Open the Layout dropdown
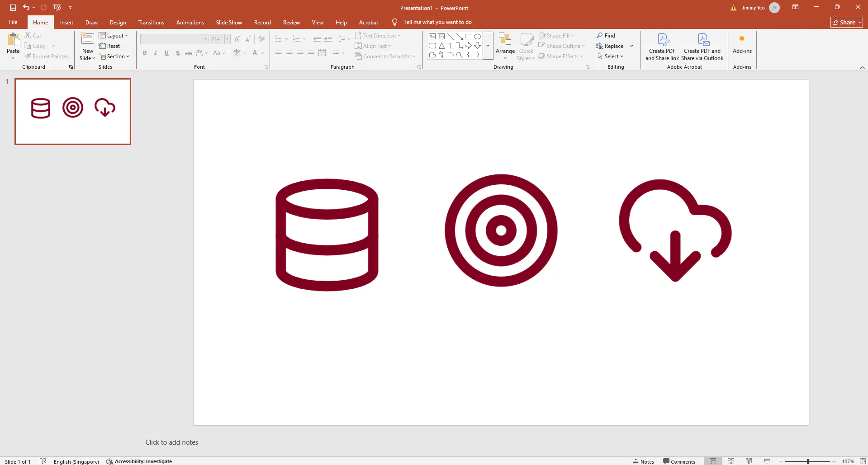 point(114,36)
